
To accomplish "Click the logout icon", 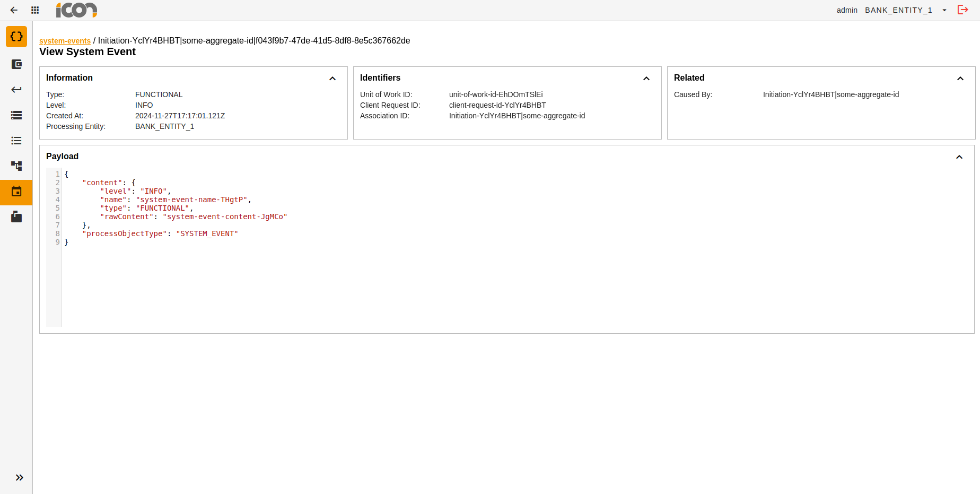I will (x=962, y=10).
